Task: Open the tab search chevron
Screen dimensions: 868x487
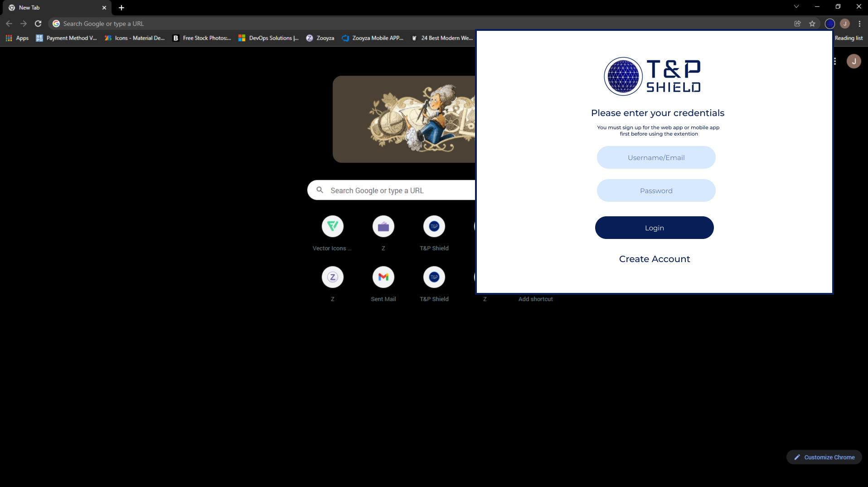Action: [796, 6]
